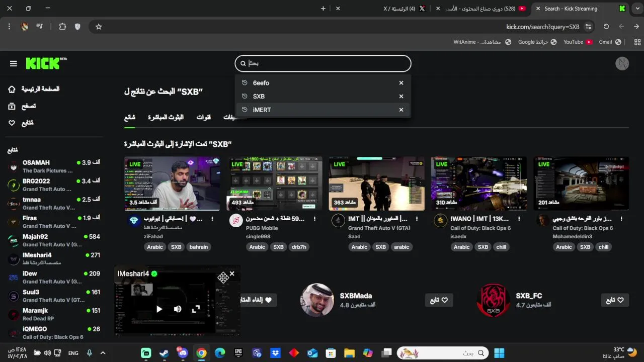Image resolution: width=644 pixels, height=362 pixels.
Task: Open Maramjk channel in sidebar
Action: (x=54, y=314)
